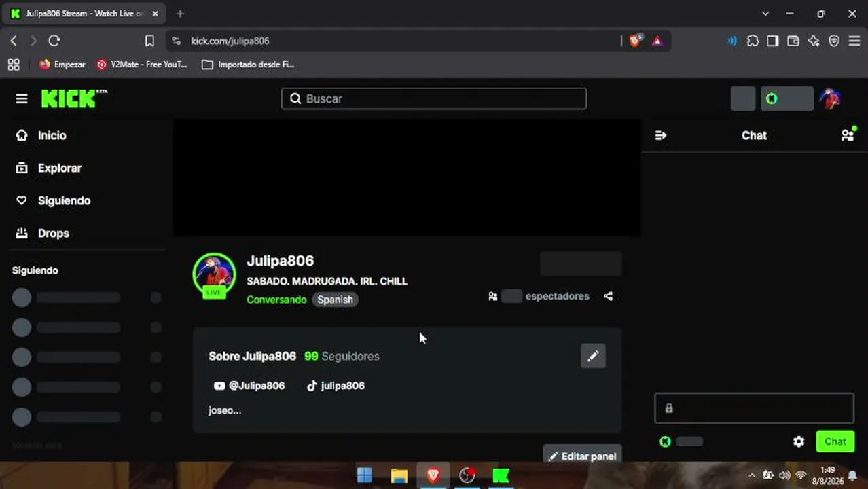This screenshot has width=868, height=489.
Task: Click the black stream video player
Action: coord(407,178)
